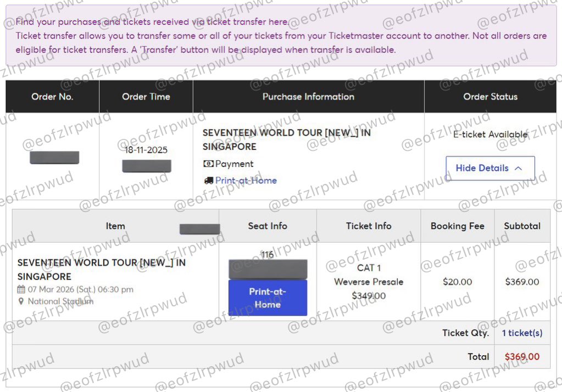Viewport: 562px width, 392px height.
Task: Click the order date 18-11-2025
Action: click(x=146, y=150)
